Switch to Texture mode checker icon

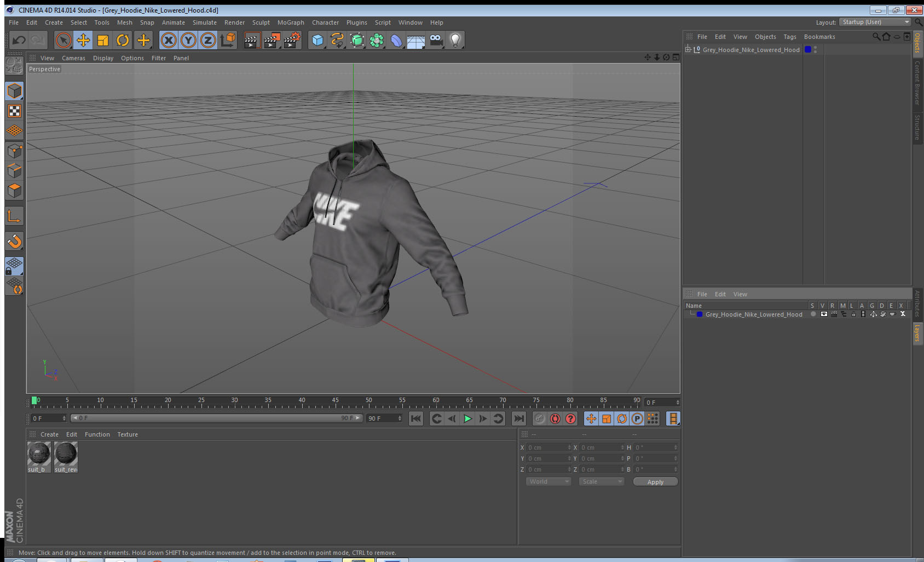point(14,111)
